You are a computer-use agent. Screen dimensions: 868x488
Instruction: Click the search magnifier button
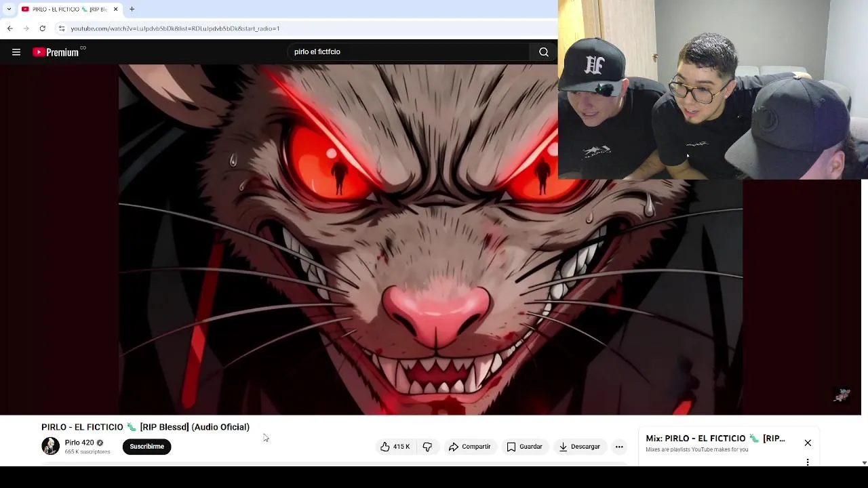(544, 52)
